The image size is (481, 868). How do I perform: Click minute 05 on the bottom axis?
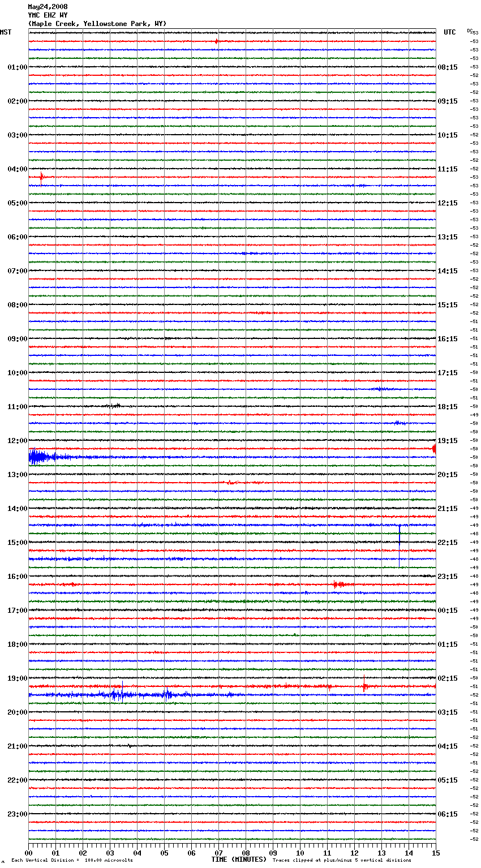(x=165, y=853)
